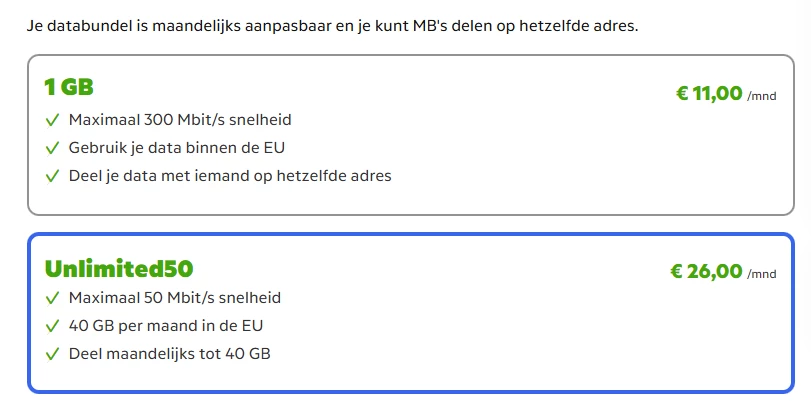Click the intro sentence about the databundel
The width and height of the screenshot is (811, 410).
[332, 24]
